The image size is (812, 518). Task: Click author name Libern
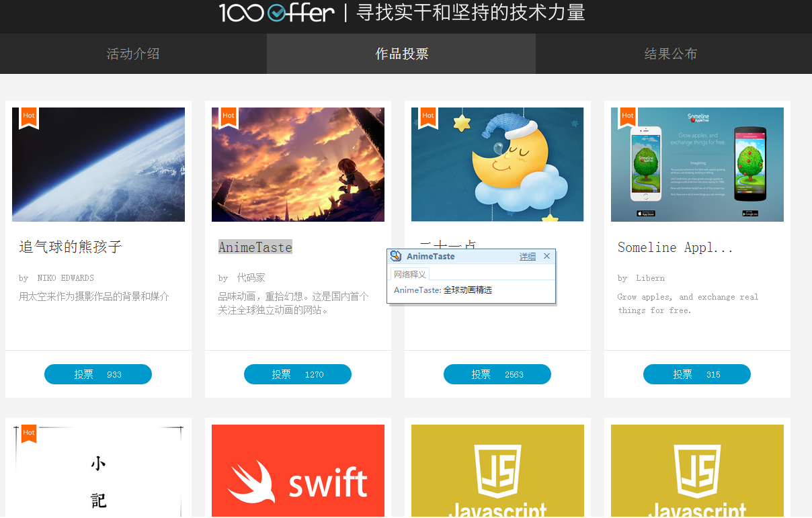tap(651, 278)
